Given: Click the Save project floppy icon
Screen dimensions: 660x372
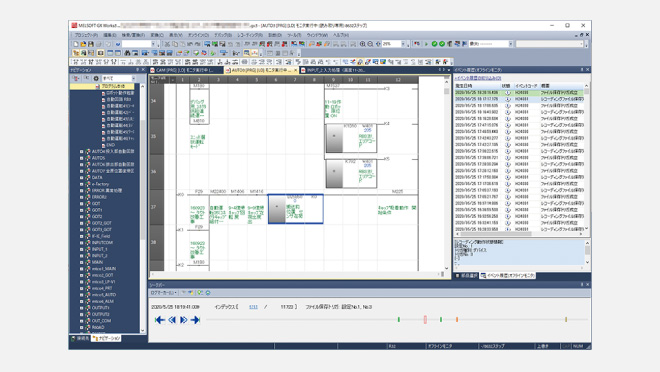Looking at the screenshot, I should 90,44.
